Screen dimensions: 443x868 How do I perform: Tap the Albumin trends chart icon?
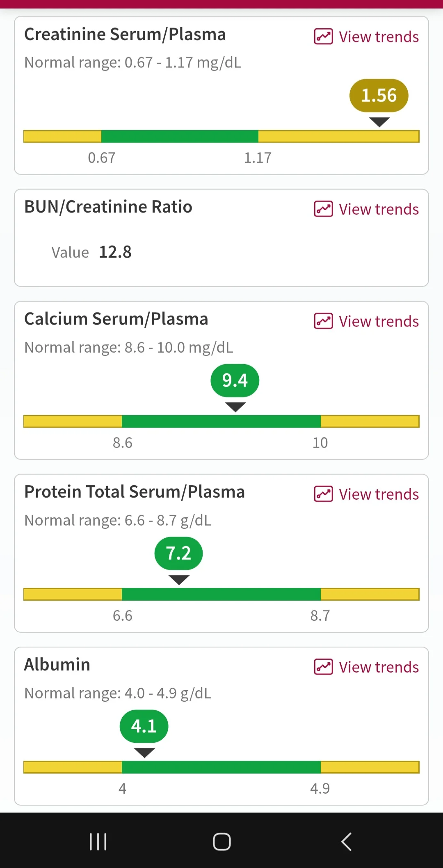tap(323, 667)
